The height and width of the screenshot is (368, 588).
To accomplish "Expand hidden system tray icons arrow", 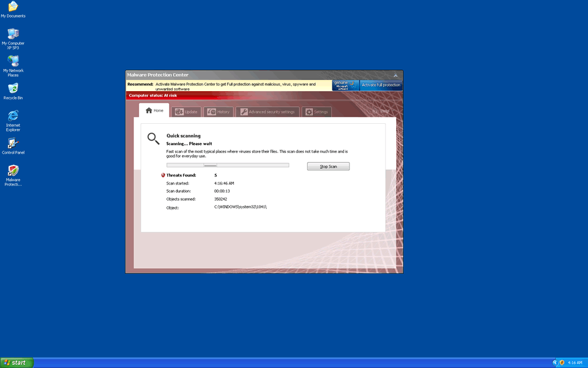I will coord(554,363).
